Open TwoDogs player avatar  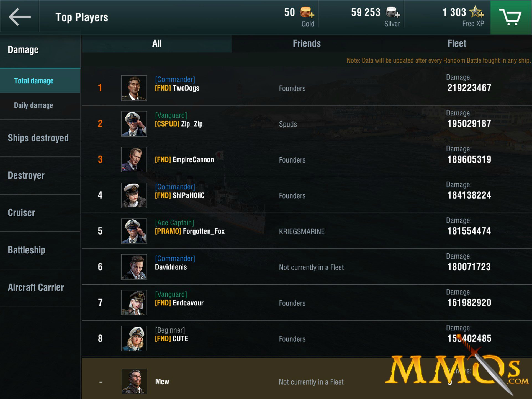pos(134,88)
